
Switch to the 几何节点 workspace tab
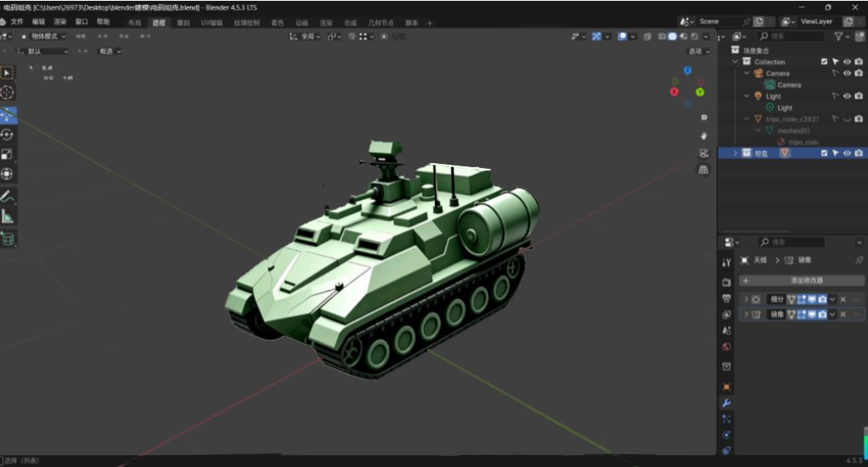click(x=381, y=23)
